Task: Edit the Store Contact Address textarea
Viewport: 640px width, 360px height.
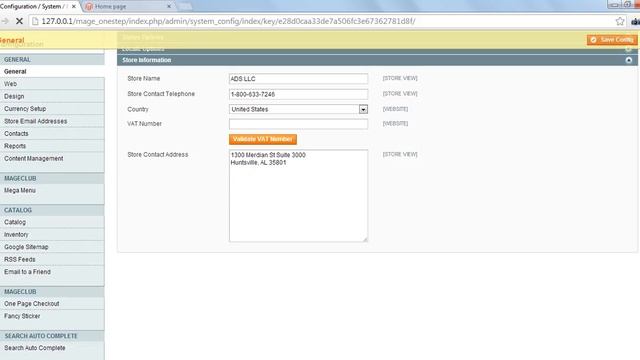Action: (298, 196)
